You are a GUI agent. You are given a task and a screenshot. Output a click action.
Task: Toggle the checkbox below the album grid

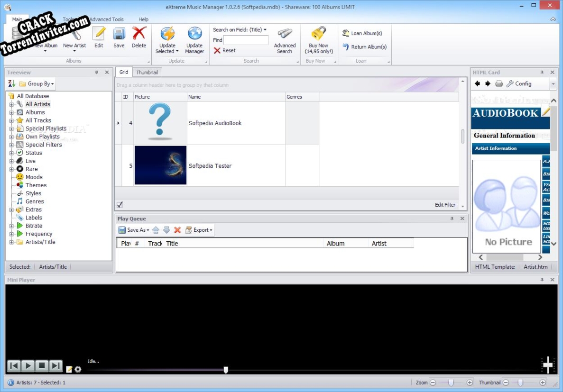point(120,204)
